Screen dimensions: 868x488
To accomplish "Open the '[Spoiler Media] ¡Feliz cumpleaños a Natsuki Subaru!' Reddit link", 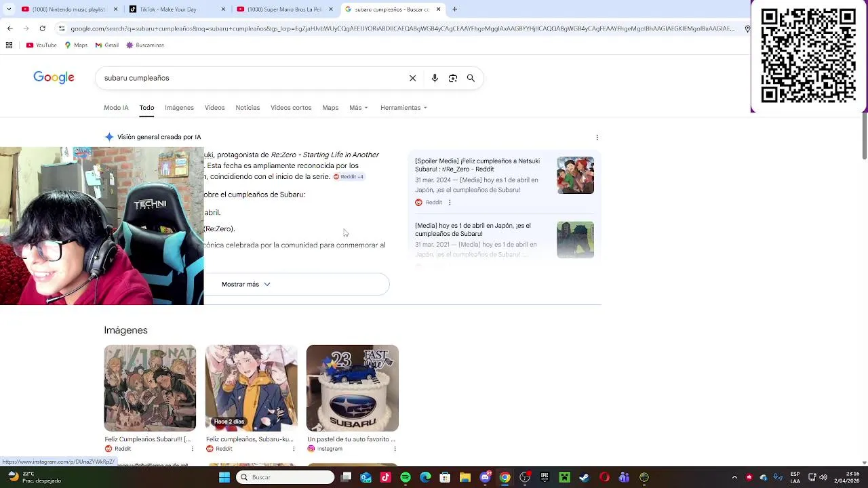I will pyautogui.click(x=477, y=165).
